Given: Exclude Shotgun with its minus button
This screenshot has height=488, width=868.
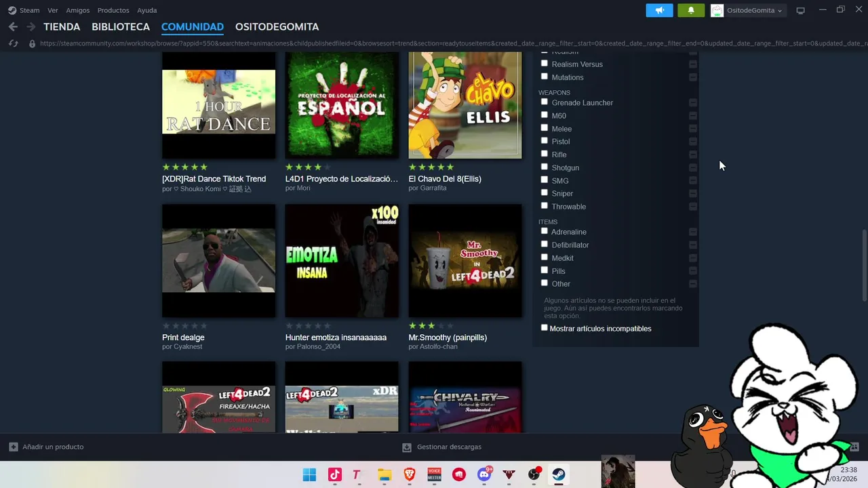Looking at the screenshot, I should point(692,167).
